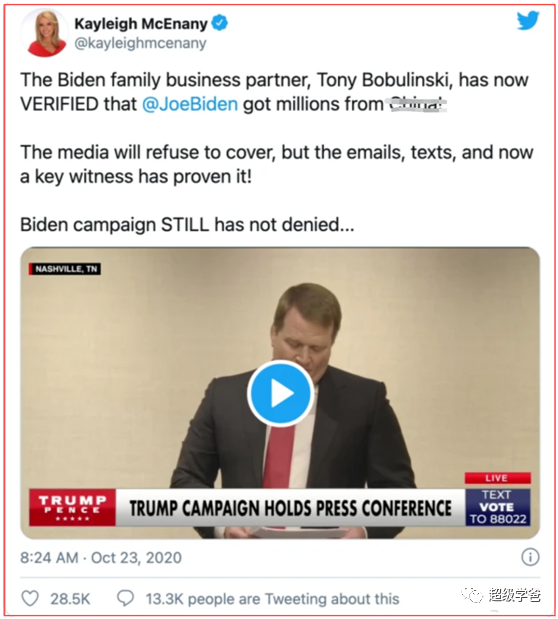The height and width of the screenshot is (619, 558).
Task: Click the red LIVE badge in video
Action: pos(498,478)
